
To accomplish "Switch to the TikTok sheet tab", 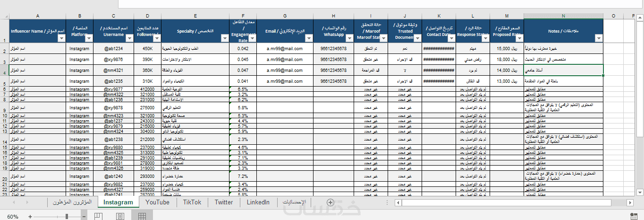I will click(192, 202).
